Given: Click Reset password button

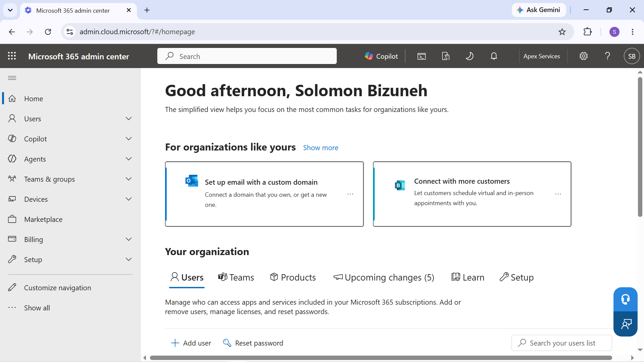Looking at the screenshot, I should (x=253, y=343).
